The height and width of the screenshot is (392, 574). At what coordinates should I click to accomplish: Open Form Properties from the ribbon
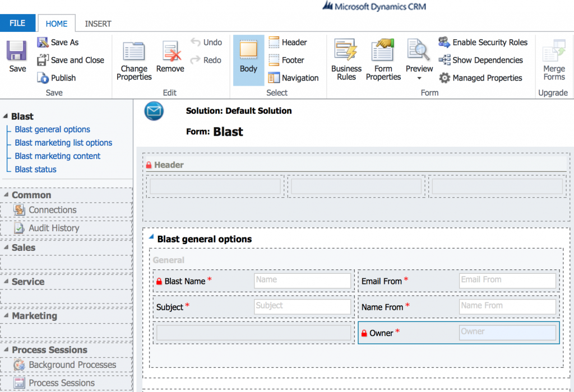(x=383, y=60)
